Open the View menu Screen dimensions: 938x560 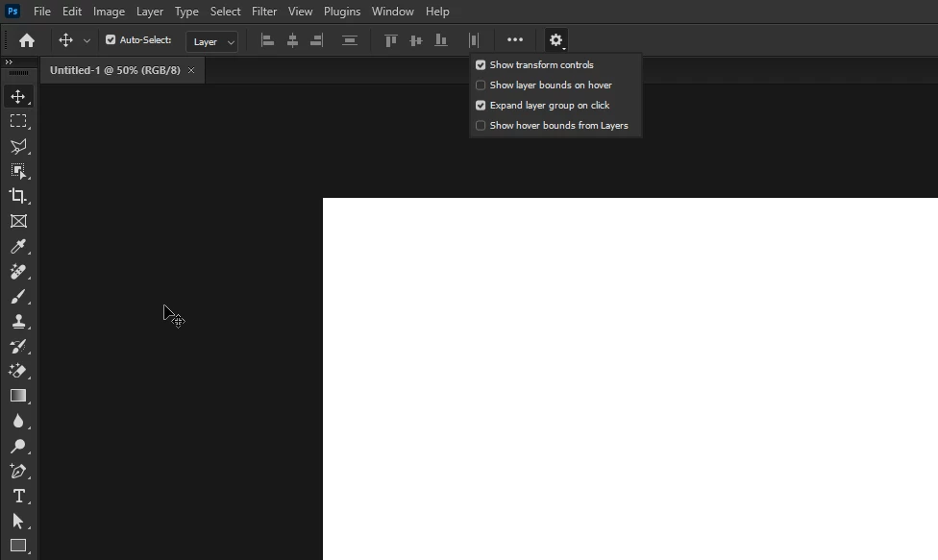[300, 12]
